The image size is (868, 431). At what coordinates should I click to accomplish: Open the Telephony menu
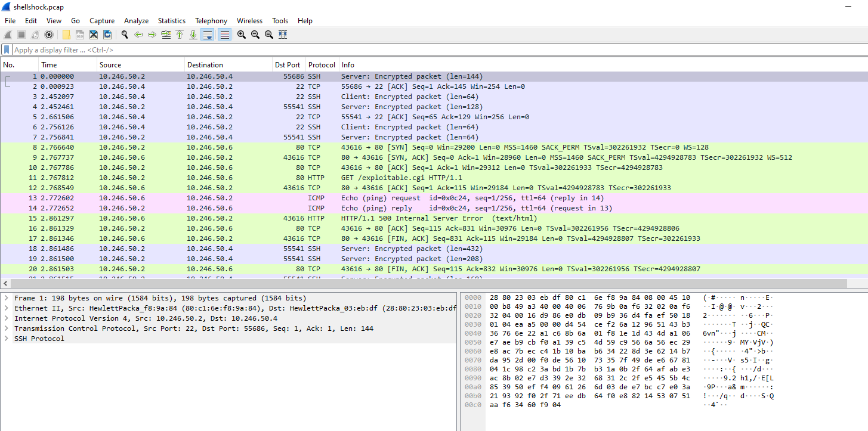coord(211,20)
